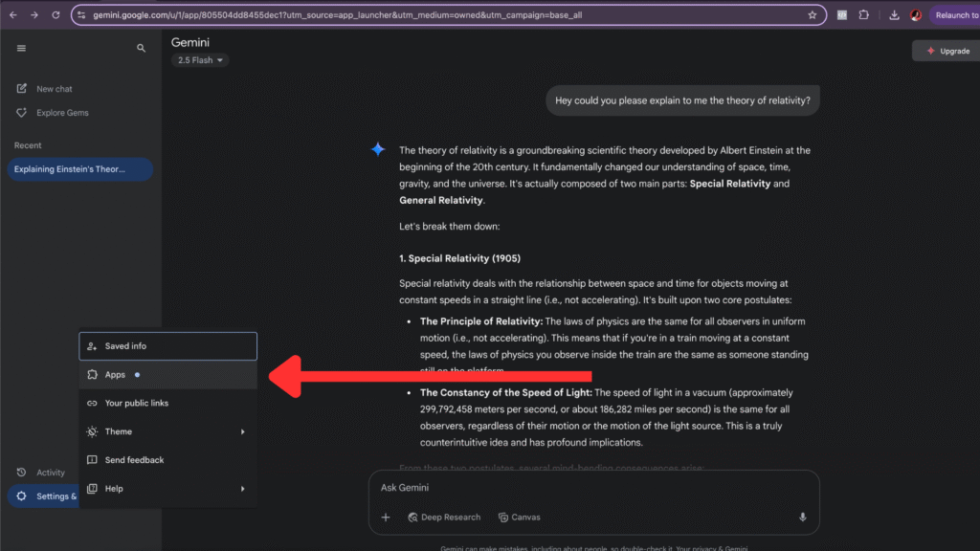Click 'The Principle of Relativity:' text

(481, 321)
